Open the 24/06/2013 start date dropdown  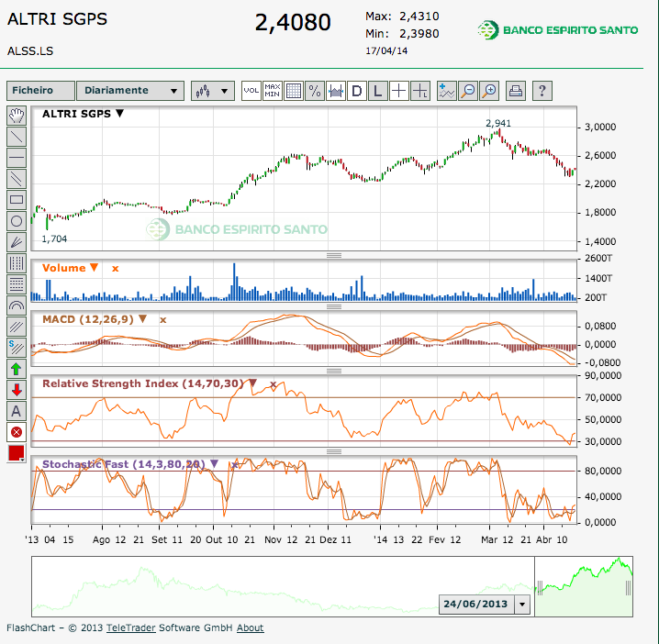click(522, 605)
